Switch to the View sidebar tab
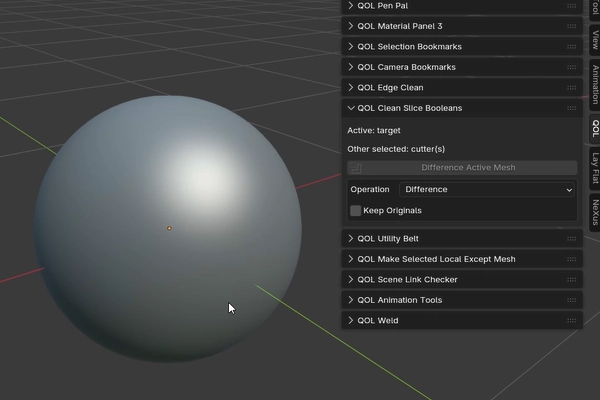Screen dimensions: 600x400 pos(595,40)
